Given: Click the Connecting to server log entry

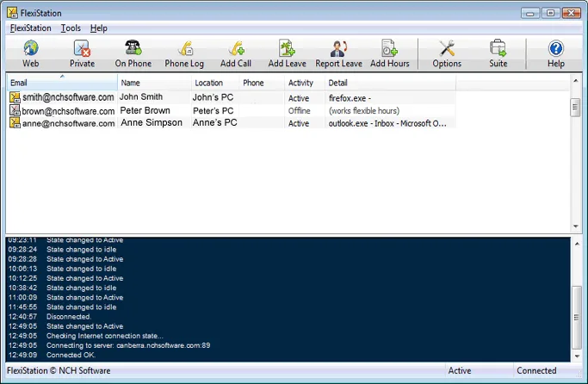Looking at the screenshot, I should [x=109, y=345].
